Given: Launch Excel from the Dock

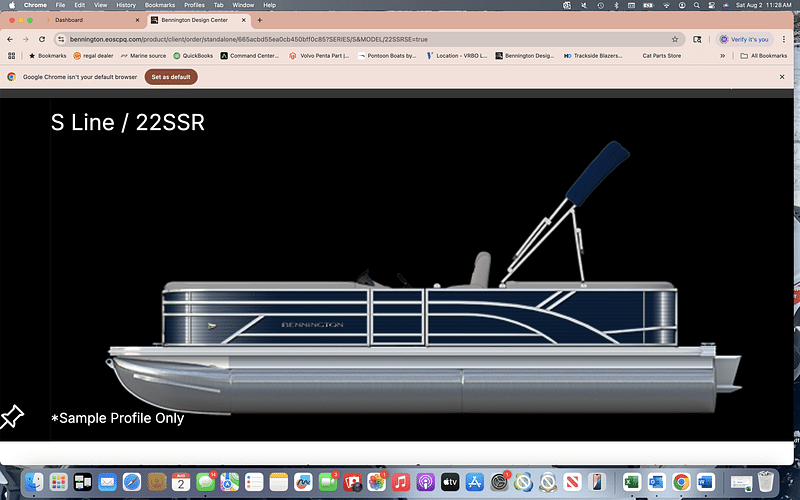Looking at the screenshot, I should tap(632, 482).
